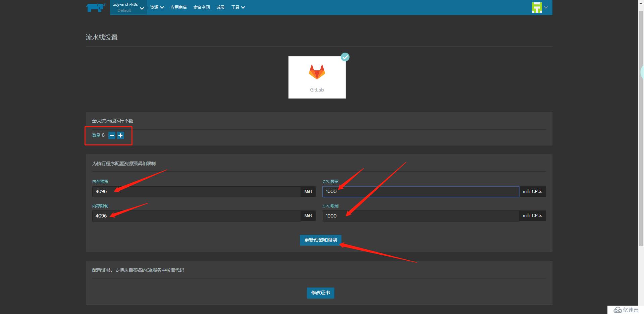Increase the pipeline count with plus
This screenshot has height=314, width=644.
(121, 135)
